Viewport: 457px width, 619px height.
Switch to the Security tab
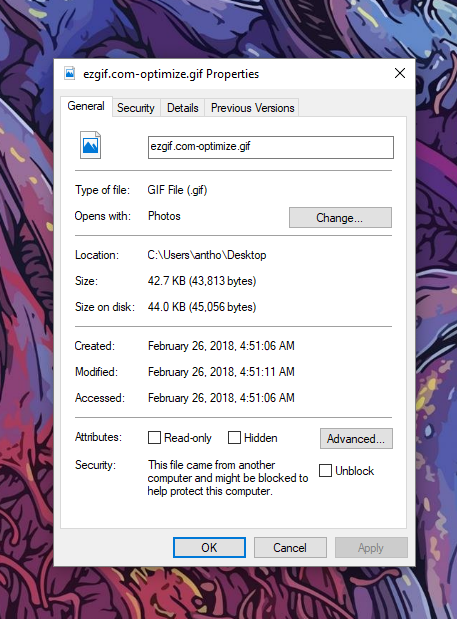(136, 108)
